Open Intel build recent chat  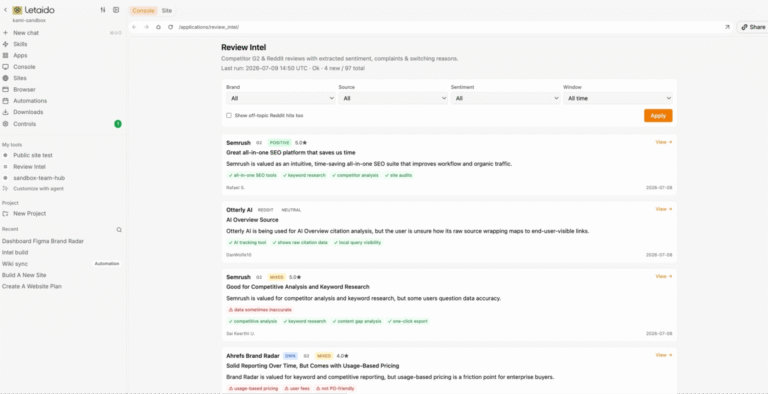[15, 252]
